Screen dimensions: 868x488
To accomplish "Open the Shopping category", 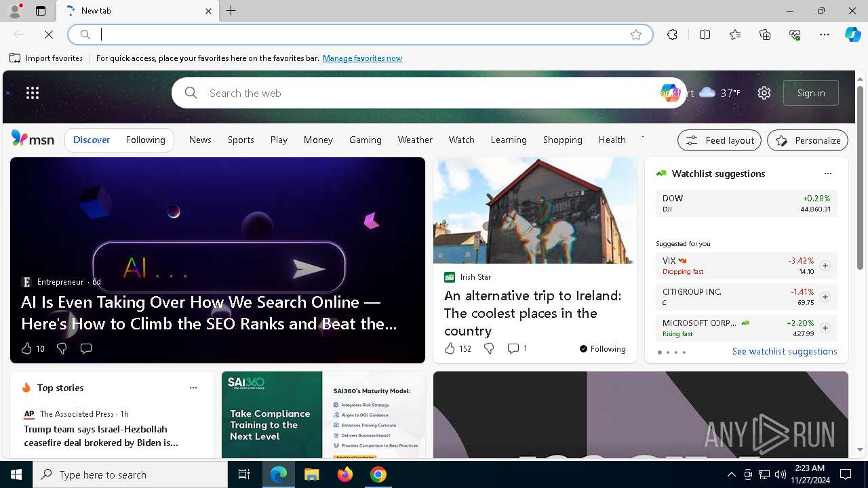I will [x=562, y=140].
